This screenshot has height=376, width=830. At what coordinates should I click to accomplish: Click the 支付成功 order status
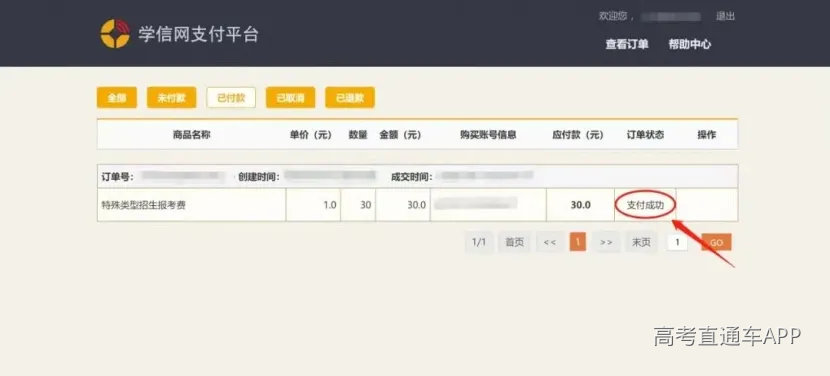[x=645, y=205]
